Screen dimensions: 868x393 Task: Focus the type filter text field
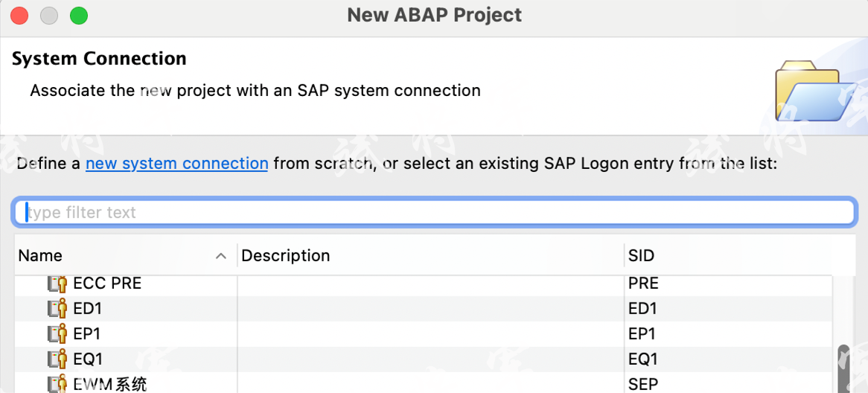tap(434, 213)
